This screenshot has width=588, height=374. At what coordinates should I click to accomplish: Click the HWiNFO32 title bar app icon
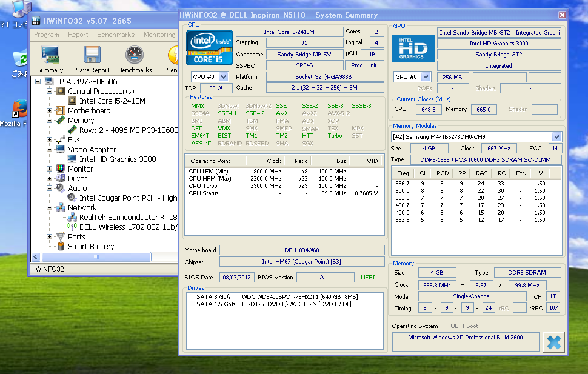pos(36,21)
